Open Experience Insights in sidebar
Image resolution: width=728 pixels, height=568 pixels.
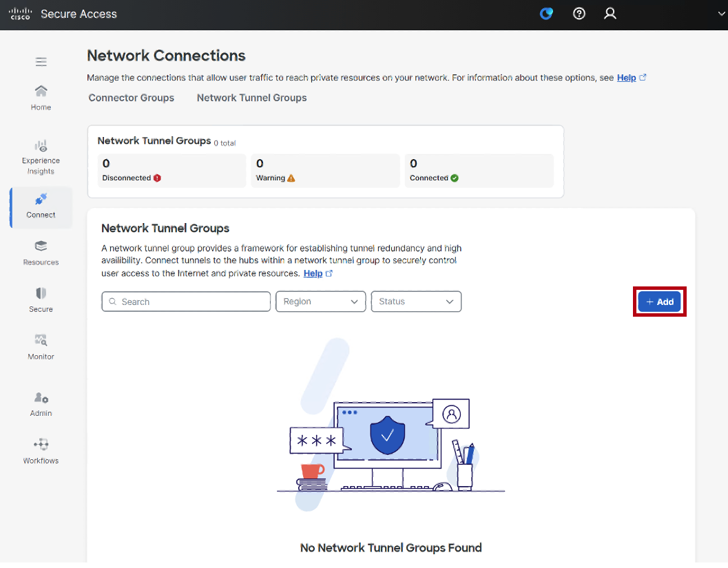click(41, 157)
